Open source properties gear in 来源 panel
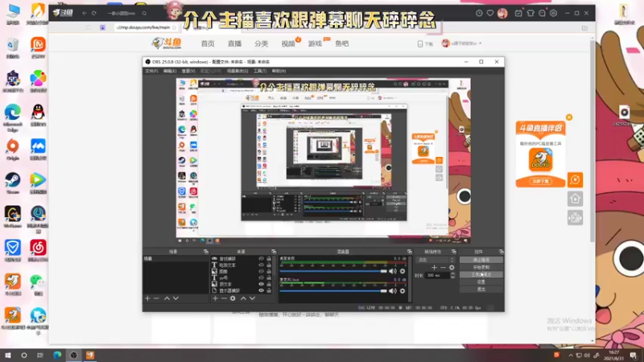 233,298
